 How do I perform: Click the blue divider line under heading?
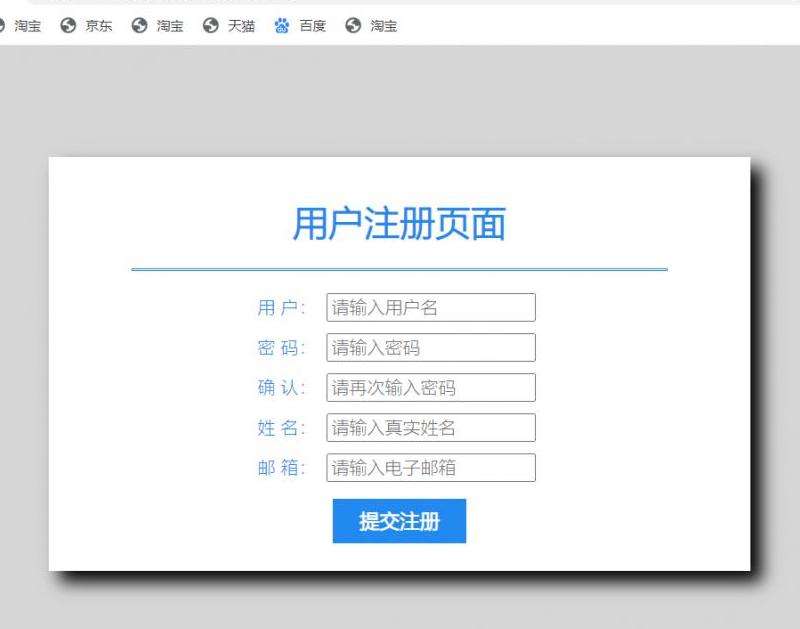pyautogui.click(x=399, y=269)
